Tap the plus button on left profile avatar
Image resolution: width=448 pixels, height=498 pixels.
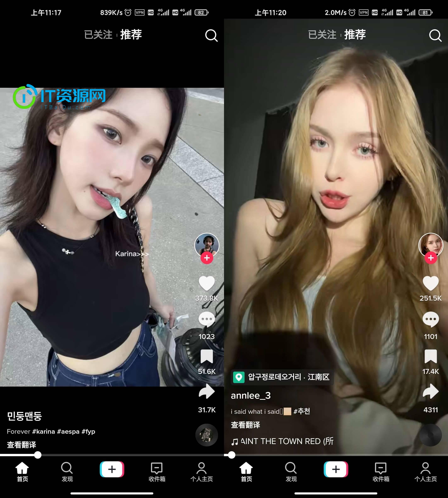click(206, 259)
